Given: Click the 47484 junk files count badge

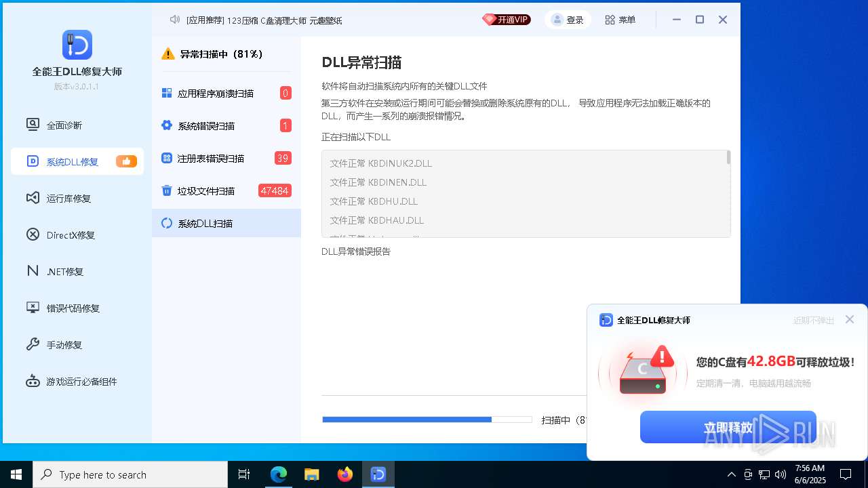Looking at the screenshot, I should pyautogui.click(x=275, y=190).
